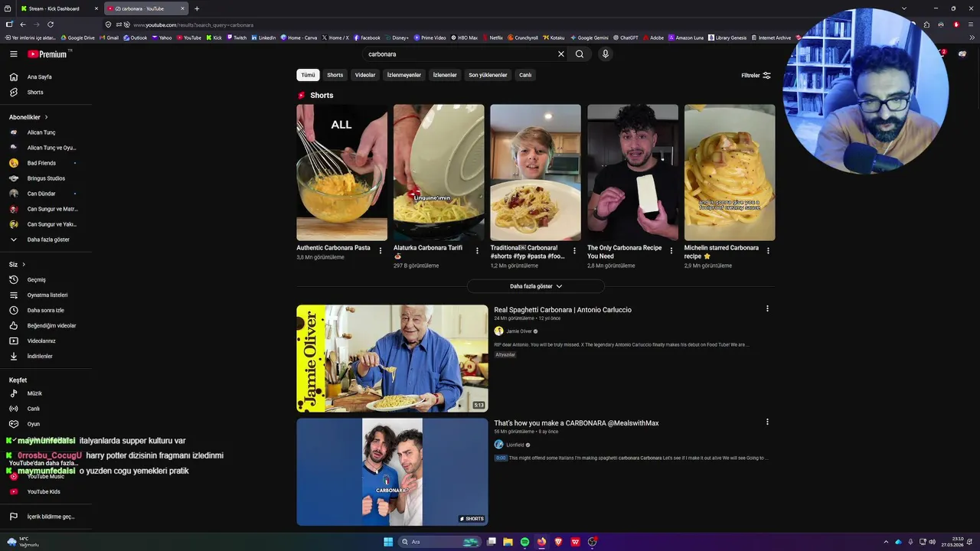
Task: Expand more Shorts with Daha fazla göster
Action: (x=536, y=286)
